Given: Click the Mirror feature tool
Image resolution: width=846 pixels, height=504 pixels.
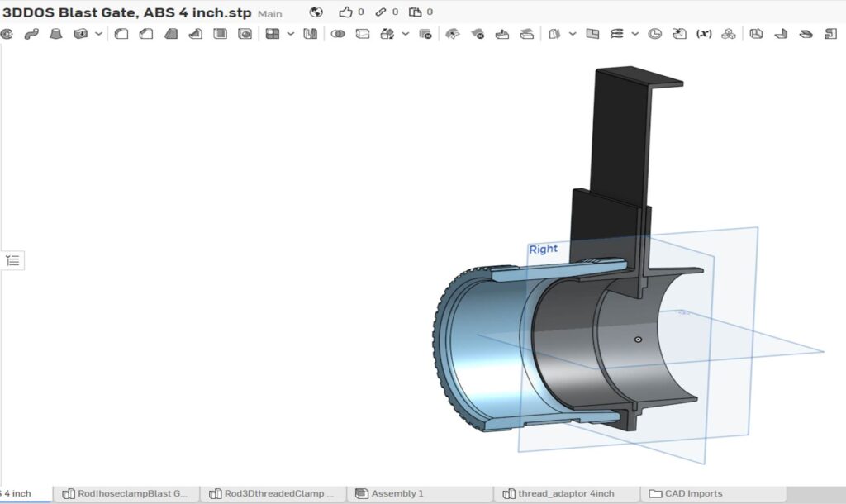Looking at the screenshot, I should pos(310,34).
